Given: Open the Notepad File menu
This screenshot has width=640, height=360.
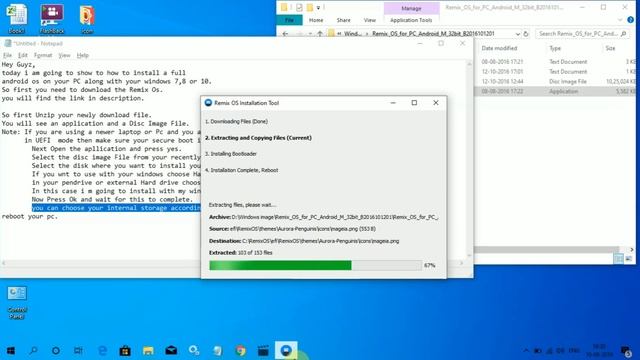Looking at the screenshot, I should pos(7,55).
